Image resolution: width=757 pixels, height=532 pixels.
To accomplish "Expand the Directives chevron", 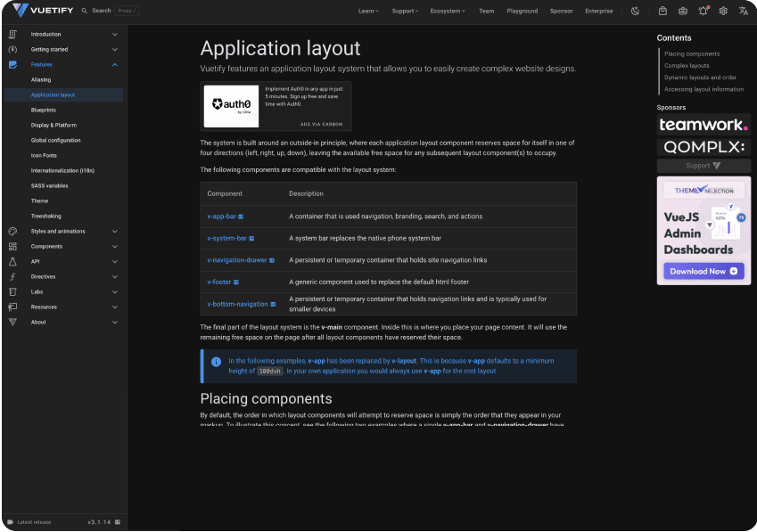I will point(115,277).
